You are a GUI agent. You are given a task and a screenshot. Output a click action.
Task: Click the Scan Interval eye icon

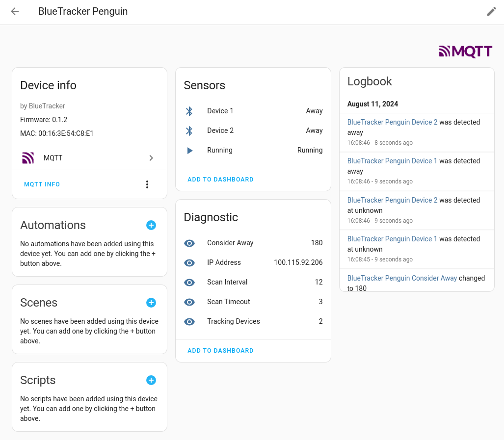[x=189, y=282]
